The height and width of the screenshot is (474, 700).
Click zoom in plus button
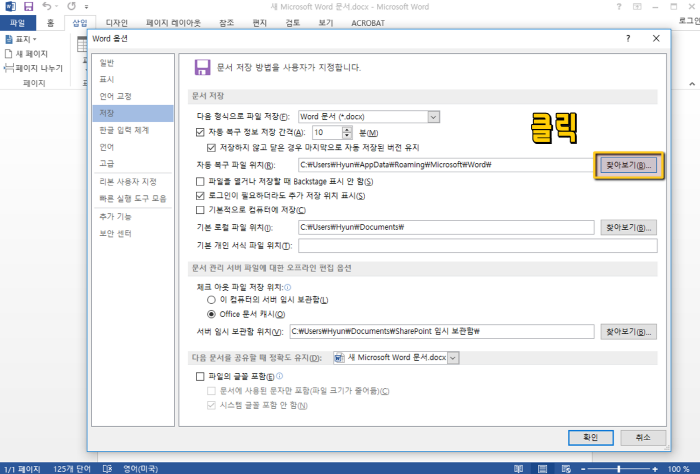[x=655, y=469]
